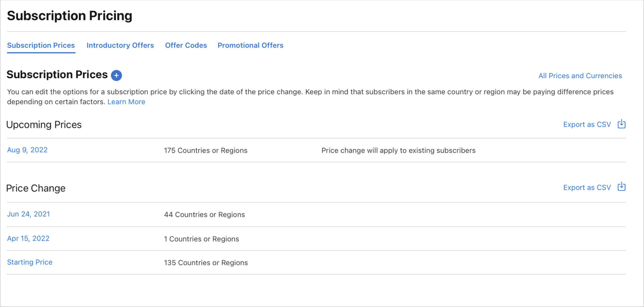Open the Jun 24, 2021 price change
This screenshot has height=307, width=644.
(28, 214)
